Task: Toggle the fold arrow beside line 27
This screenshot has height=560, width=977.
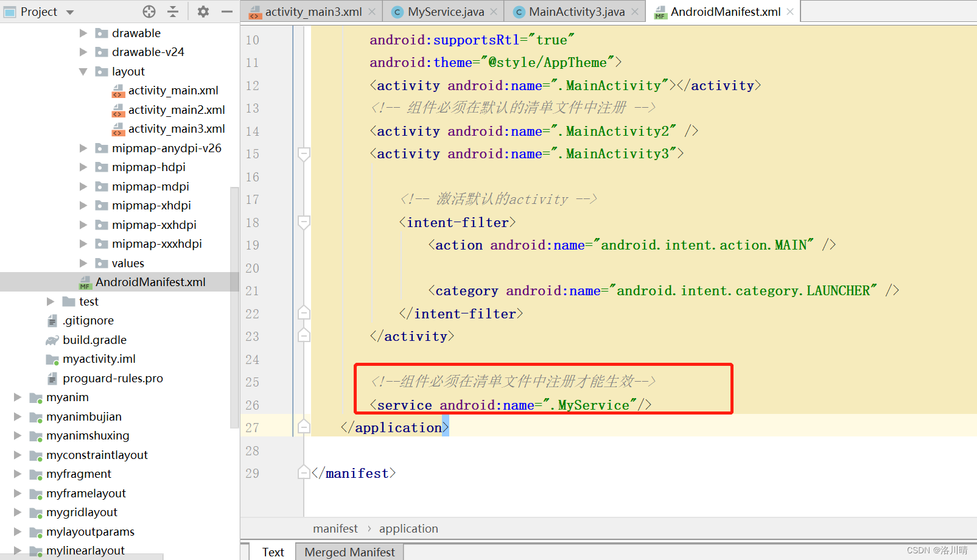Action: [x=304, y=427]
